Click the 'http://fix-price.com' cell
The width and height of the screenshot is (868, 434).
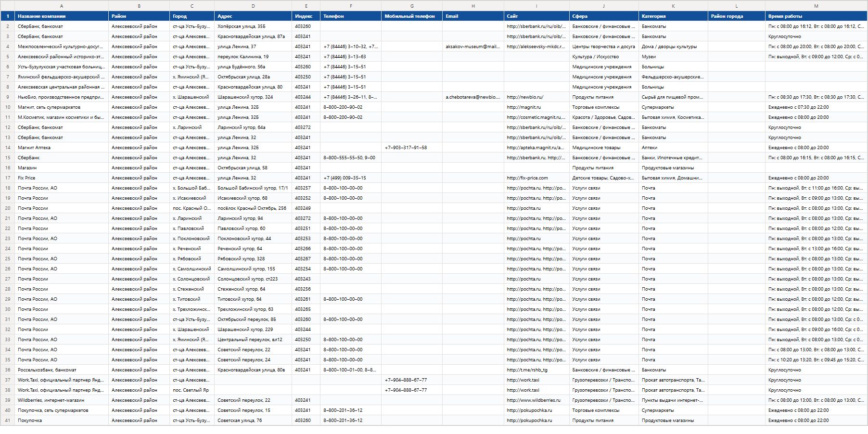(536, 178)
